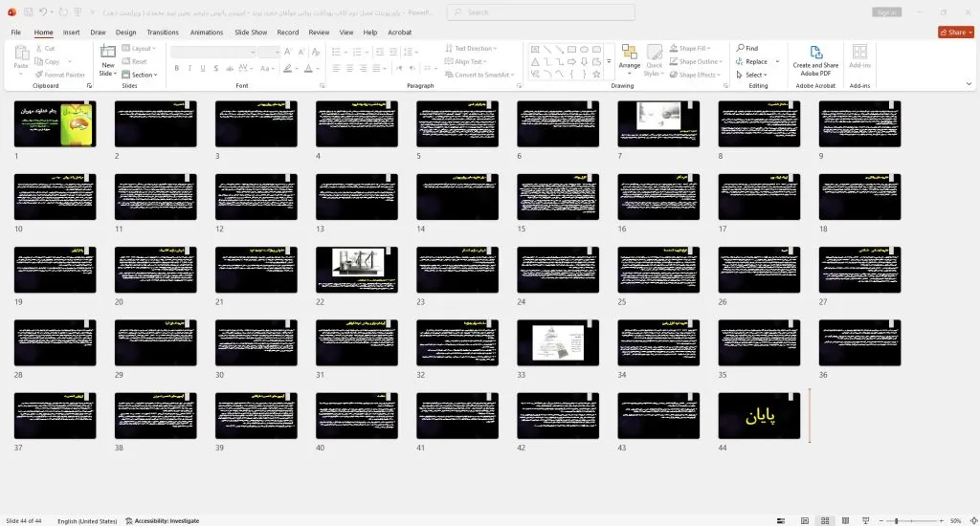Click the Reset slide icon
This screenshot has width=980, height=526.
point(125,61)
